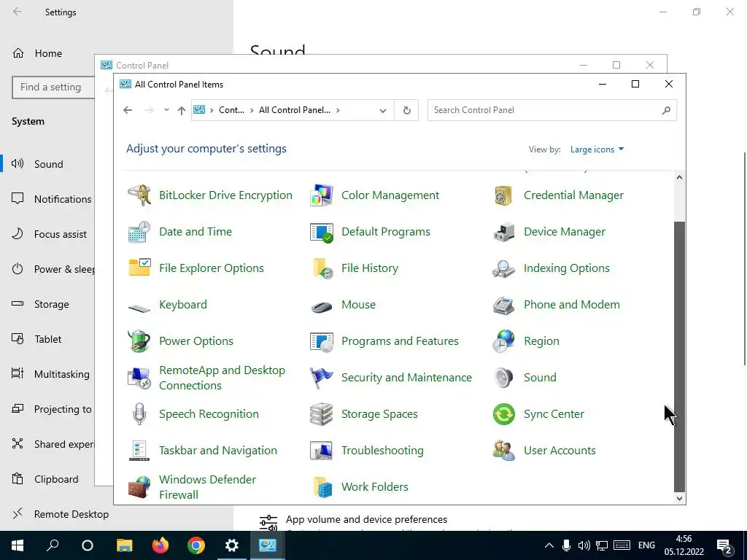Open the Mouse icon
Viewport: 747px width, 560px height.
tap(322, 307)
